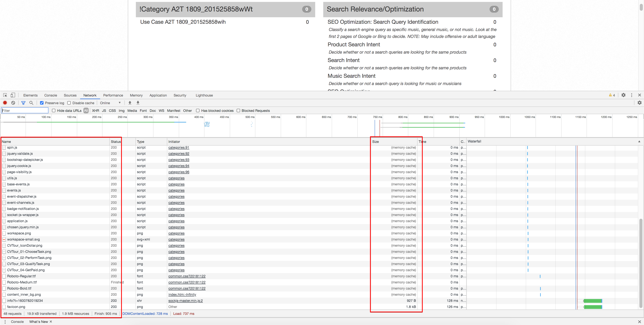Toggle the device toolbar icon
The height and width of the screenshot is (325, 644).
(13, 95)
